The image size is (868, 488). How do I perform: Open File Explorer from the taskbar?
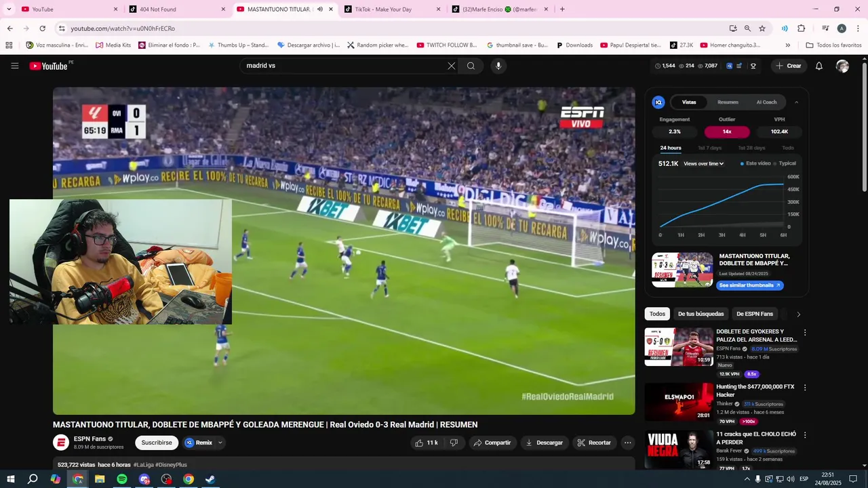[100, 479]
